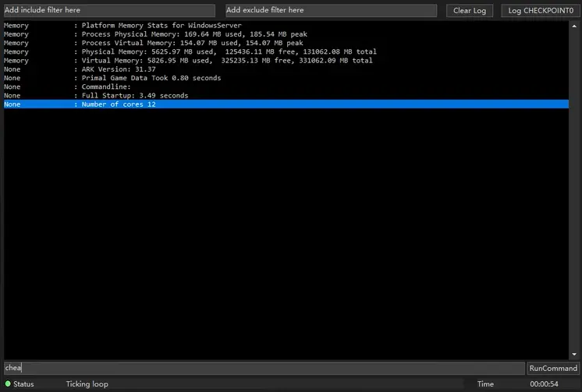The image size is (582, 392).
Task: Focus the exclude filter text box
Action: [331, 11]
